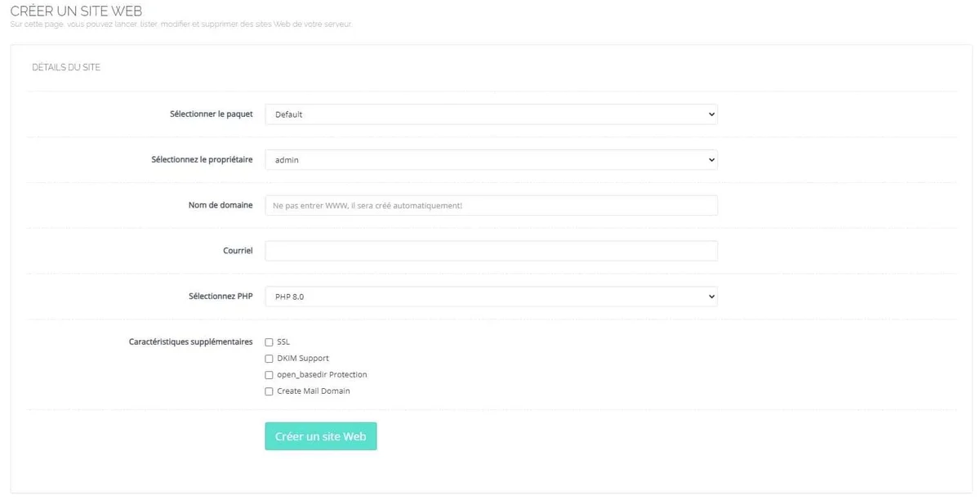The height and width of the screenshot is (500, 980).
Task: Click the Sélectionnez le propriétaire label
Action: [x=202, y=159]
